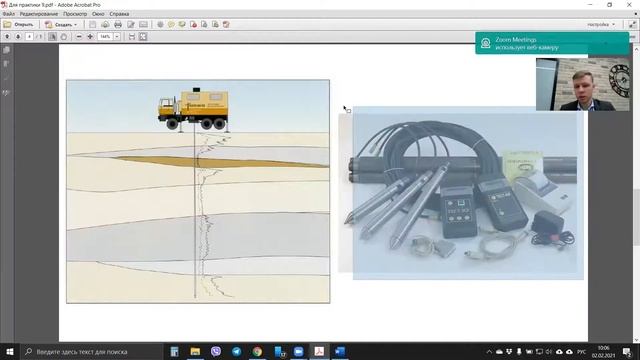Click the full-screen expand icon at toolbar right
The width and height of the screenshot is (640, 360).
click(632, 24)
